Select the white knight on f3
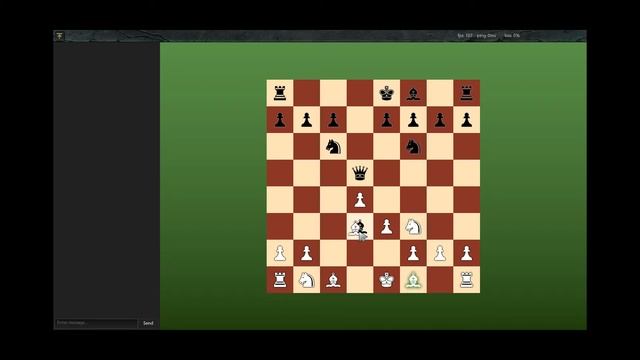The image size is (640, 360). point(413,227)
